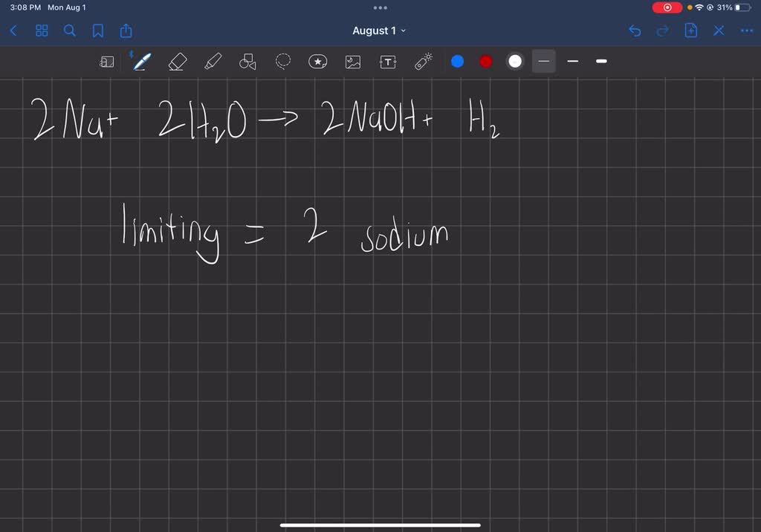The image size is (761, 532).
Task: Switch to the Eraser tool
Action: click(177, 62)
